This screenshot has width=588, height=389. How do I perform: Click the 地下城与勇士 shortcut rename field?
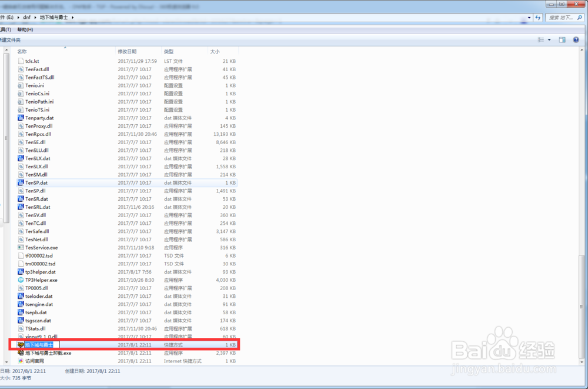[42, 345]
